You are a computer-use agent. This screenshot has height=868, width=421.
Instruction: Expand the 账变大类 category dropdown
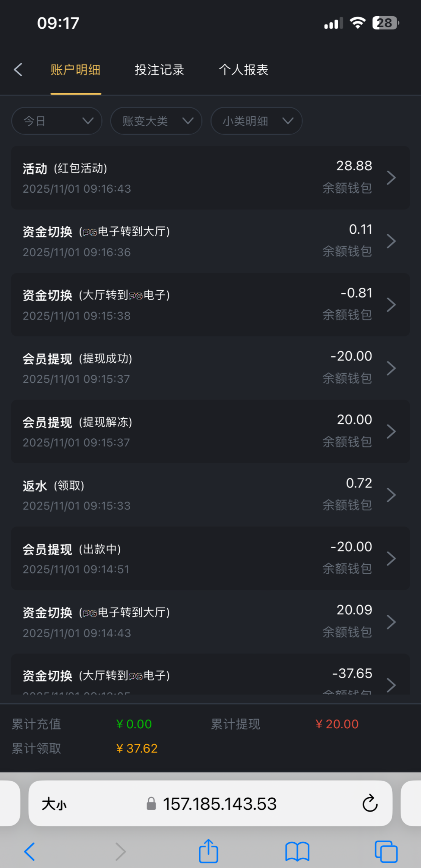tap(156, 121)
